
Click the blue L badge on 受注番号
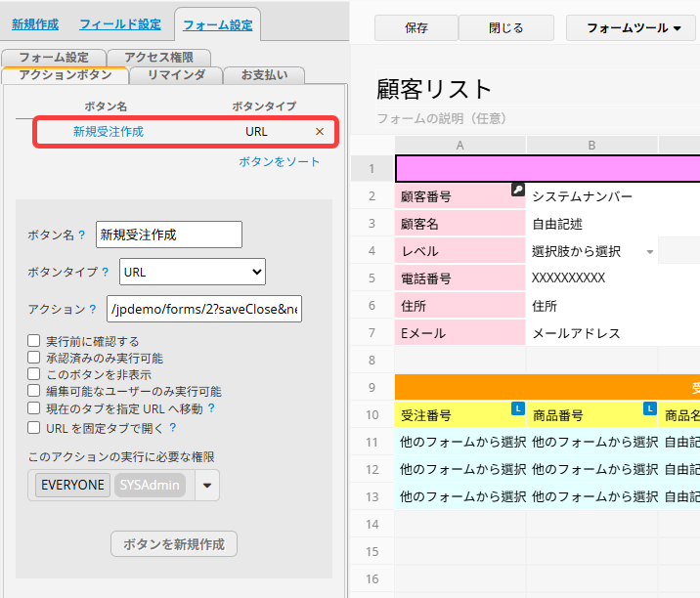(518, 408)
